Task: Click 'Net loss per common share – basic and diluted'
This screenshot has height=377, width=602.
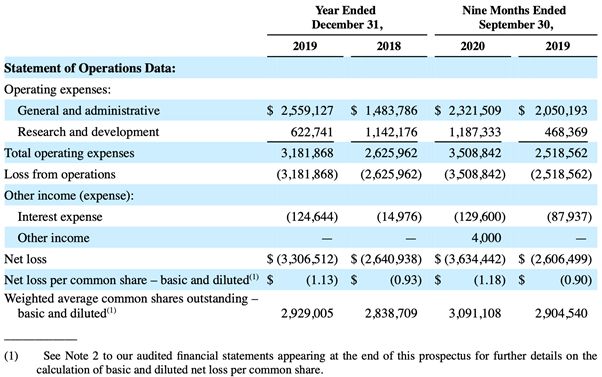Action: coord(131,280)
